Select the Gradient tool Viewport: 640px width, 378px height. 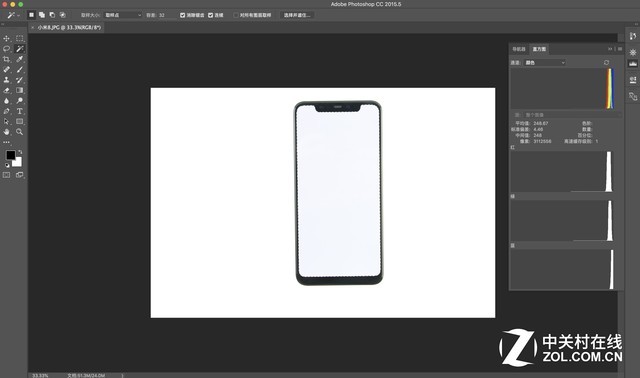[x=19, y=90]
